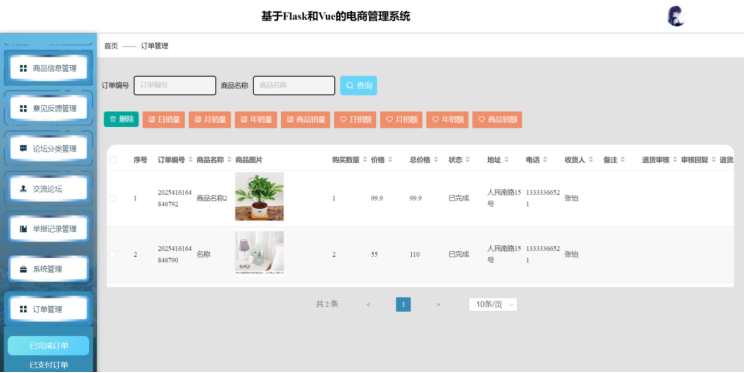The height and width of the screenshot is (373, 744).
Task: Show the 日销额 daily revenue chart
Action: (x=355, y=120)
